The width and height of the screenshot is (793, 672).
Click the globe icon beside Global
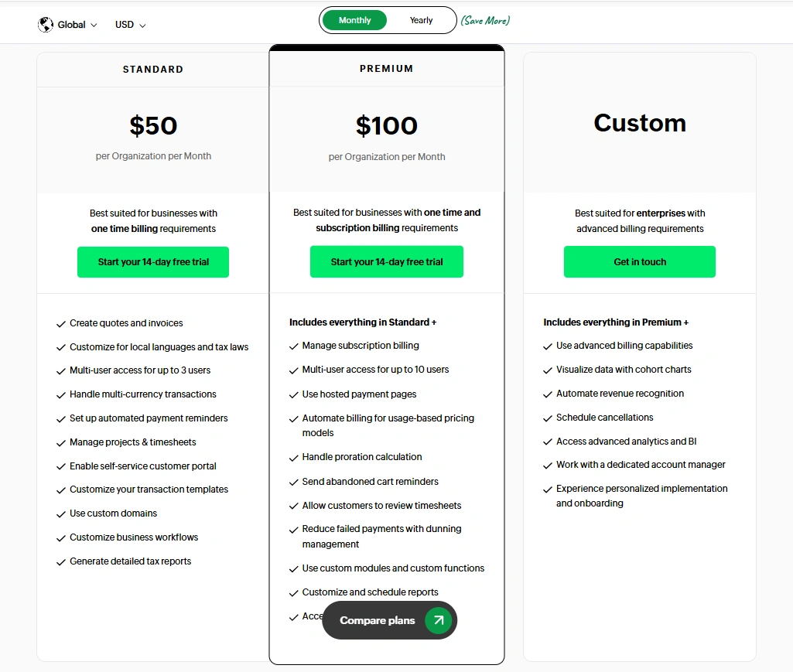[46, 24]
